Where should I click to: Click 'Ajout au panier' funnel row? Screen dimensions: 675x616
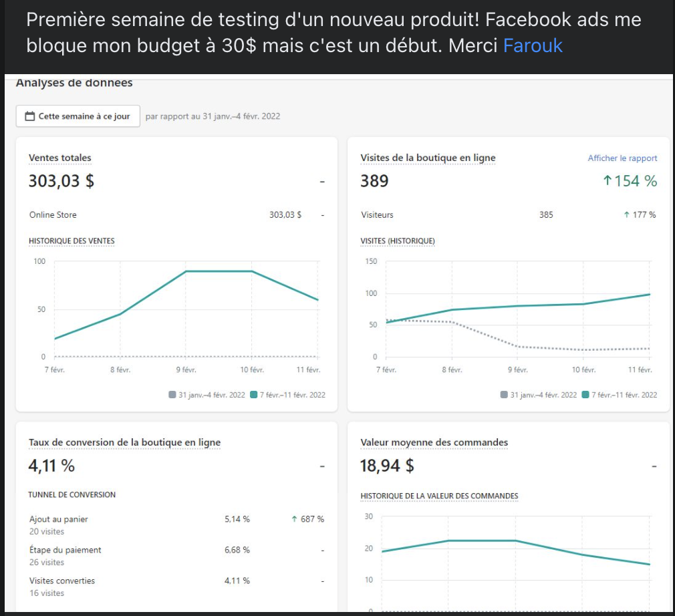(59, 519)
